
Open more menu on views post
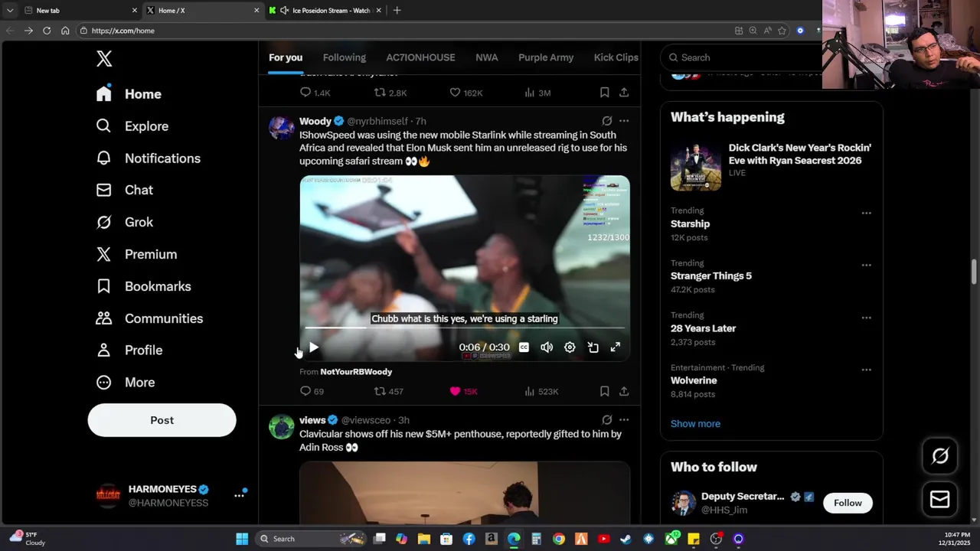624,420
